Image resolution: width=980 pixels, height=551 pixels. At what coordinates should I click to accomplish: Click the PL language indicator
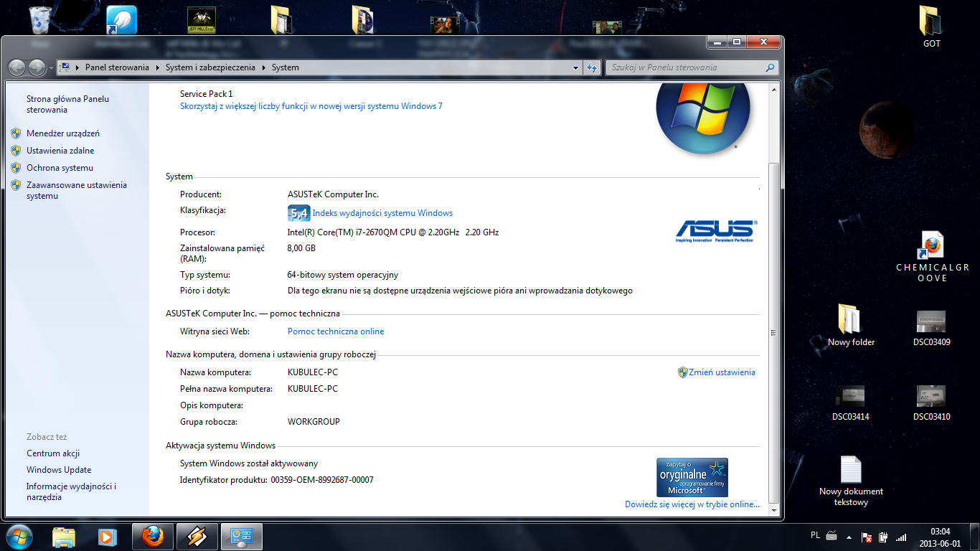(815, 535)
